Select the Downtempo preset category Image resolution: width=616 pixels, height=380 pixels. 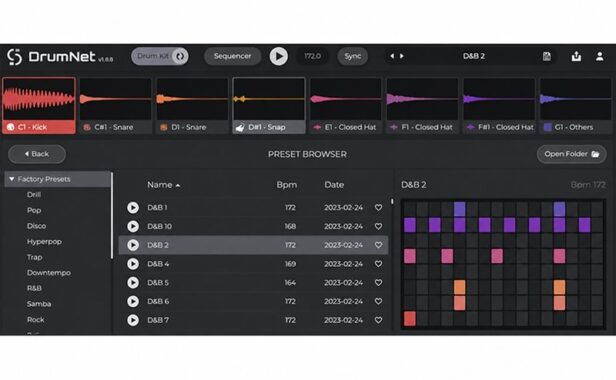[x=49, y=273]
